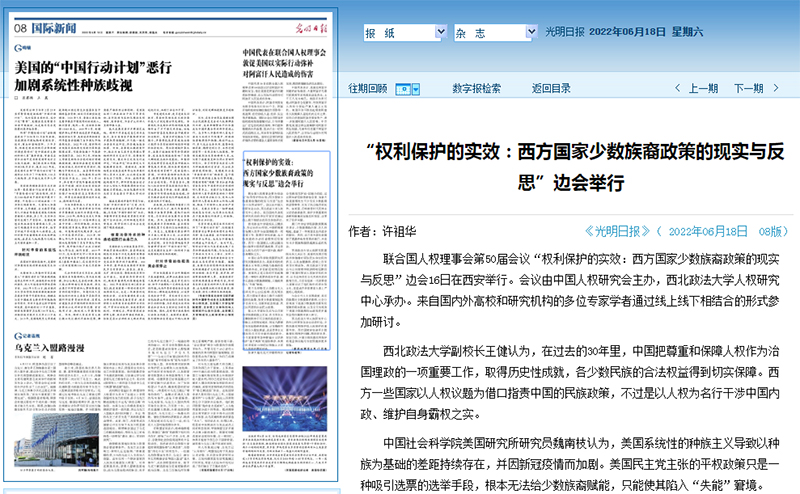Click 往期回顾 past issues link

point(367,88)
